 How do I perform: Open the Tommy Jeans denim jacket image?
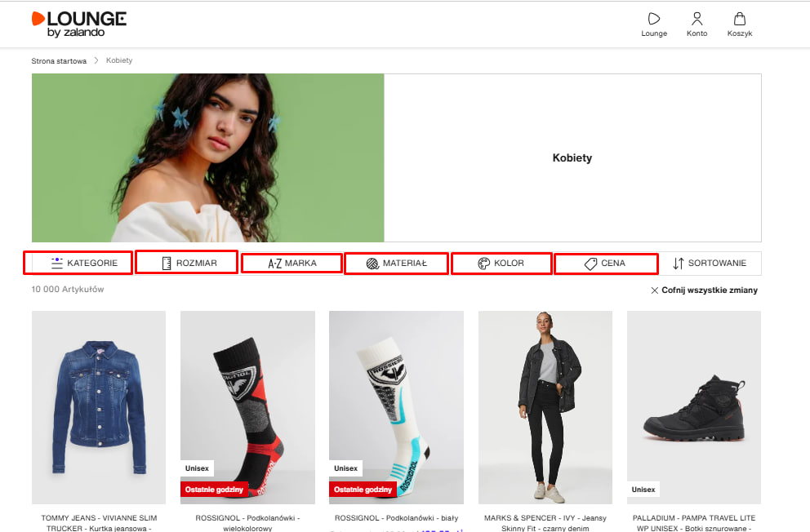(x=99, y=407)
